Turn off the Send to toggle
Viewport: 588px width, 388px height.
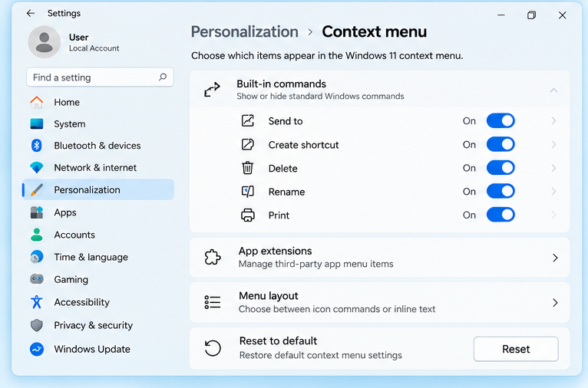pos(500,120)
